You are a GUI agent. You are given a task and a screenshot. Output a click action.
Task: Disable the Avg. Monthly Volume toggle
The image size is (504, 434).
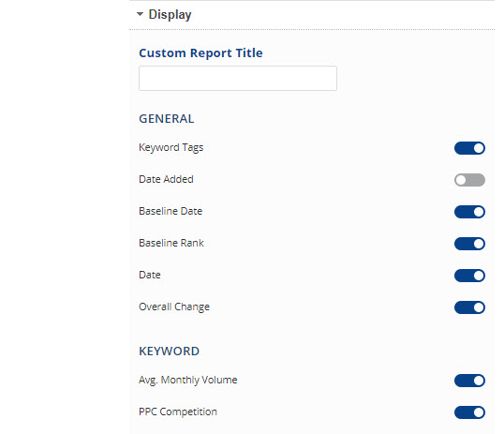tap(469, 381)
